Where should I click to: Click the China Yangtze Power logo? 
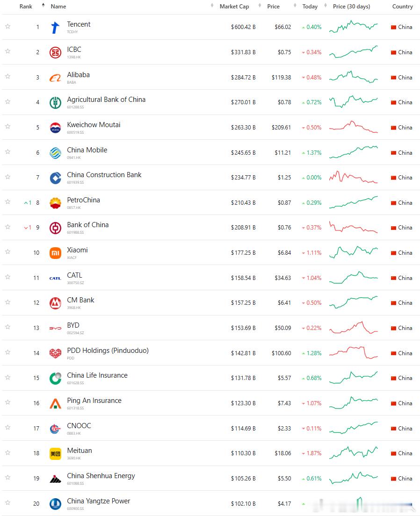click(55, 504)
